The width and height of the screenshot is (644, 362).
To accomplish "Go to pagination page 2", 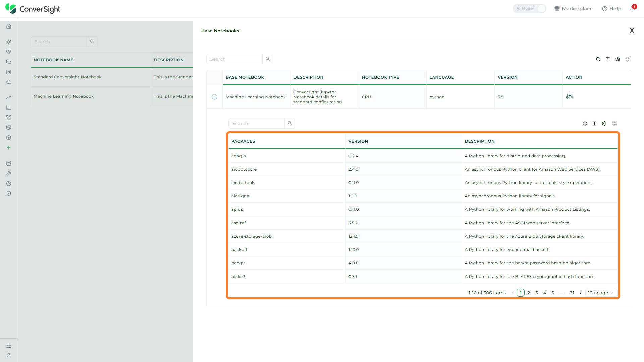I will [529, 293].
